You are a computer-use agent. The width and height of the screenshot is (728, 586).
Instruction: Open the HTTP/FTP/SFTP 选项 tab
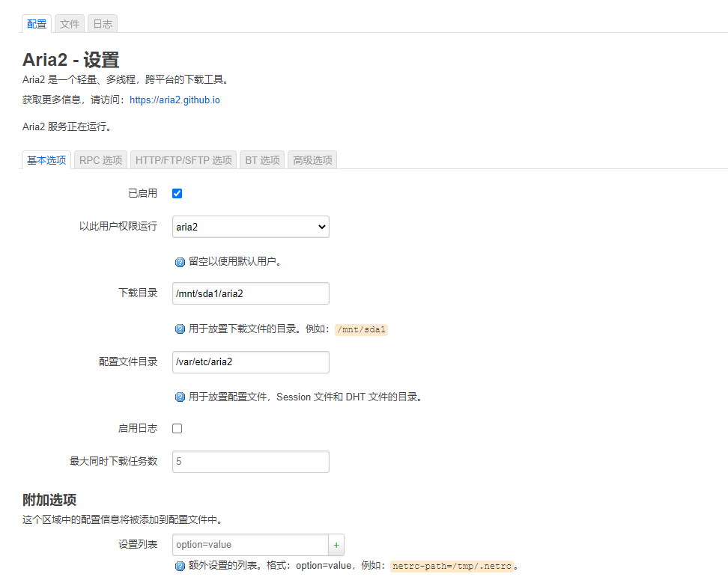pos(183,160)
